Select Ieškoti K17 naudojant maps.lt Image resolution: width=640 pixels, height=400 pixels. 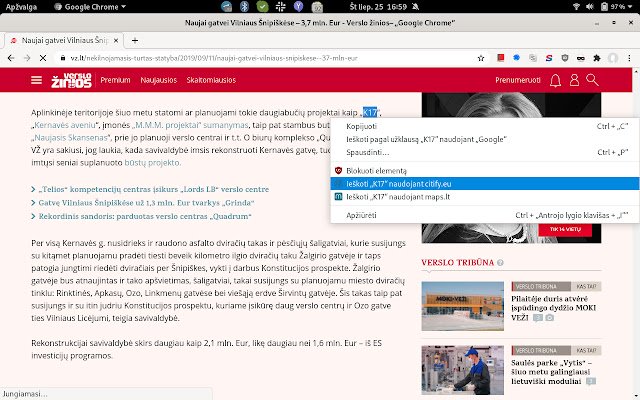tap(485, 197)
